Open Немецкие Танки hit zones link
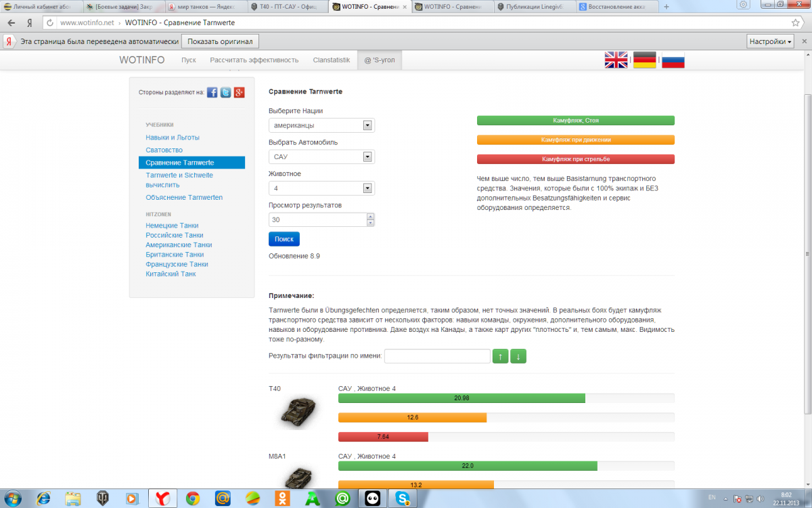This screenshot has width=812, height=508. [172, 226]
